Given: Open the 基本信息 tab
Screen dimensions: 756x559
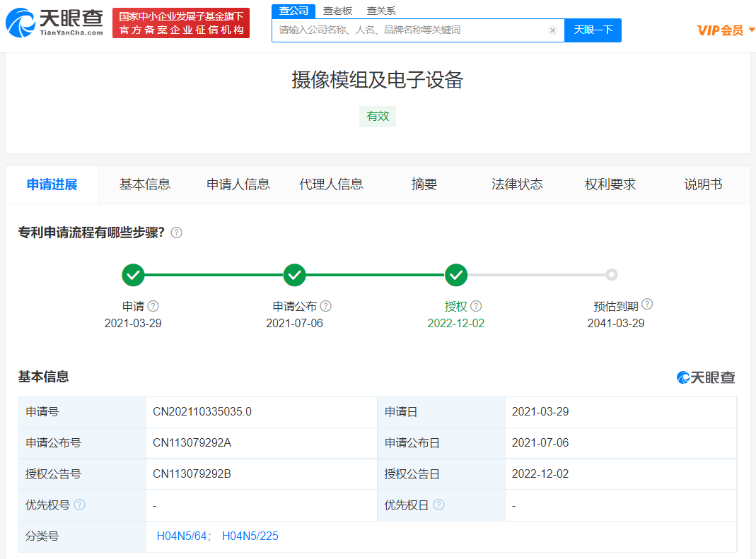Looking at the screenshot, I should pos(145,184).
